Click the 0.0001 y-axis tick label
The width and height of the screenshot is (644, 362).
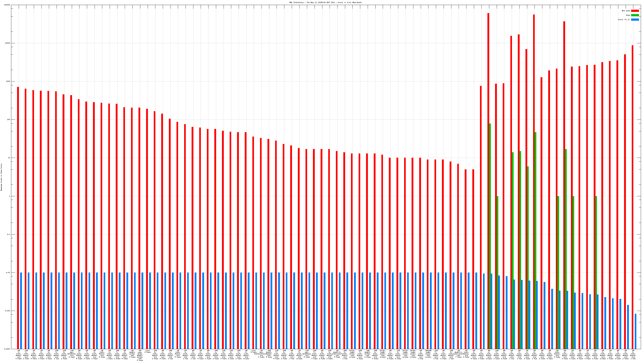pos(7,349)
